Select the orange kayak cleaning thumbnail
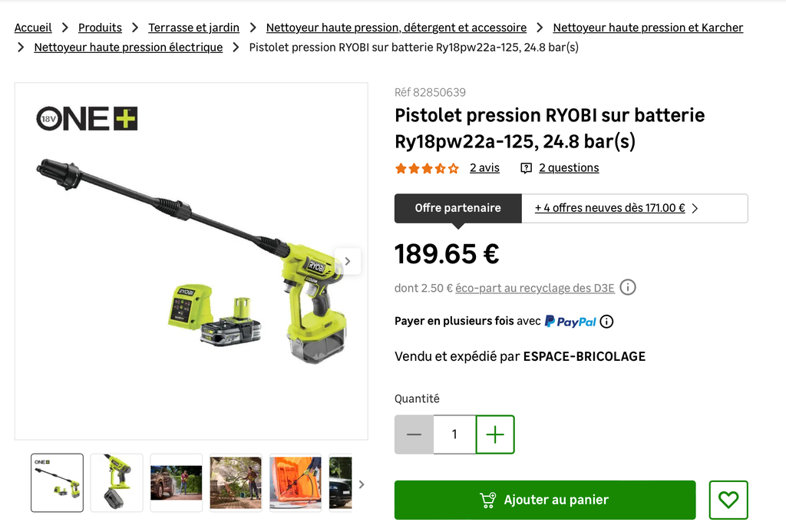 pos(296,483)
